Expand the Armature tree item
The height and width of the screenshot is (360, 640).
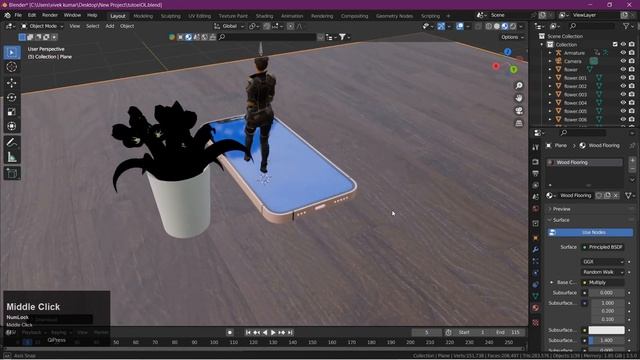[x=550, y=53]
